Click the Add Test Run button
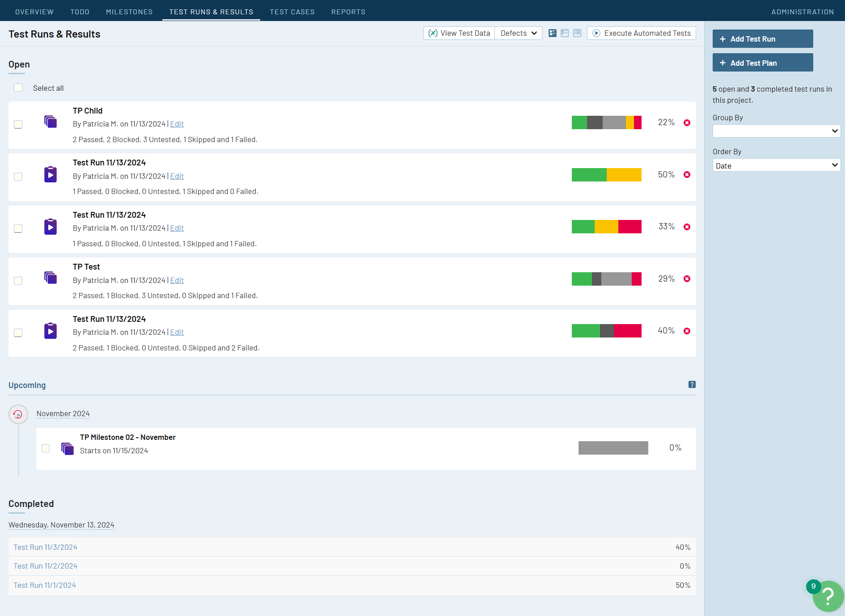The height and width of the screenshot is (616, 845). click(x=762, y=39)
